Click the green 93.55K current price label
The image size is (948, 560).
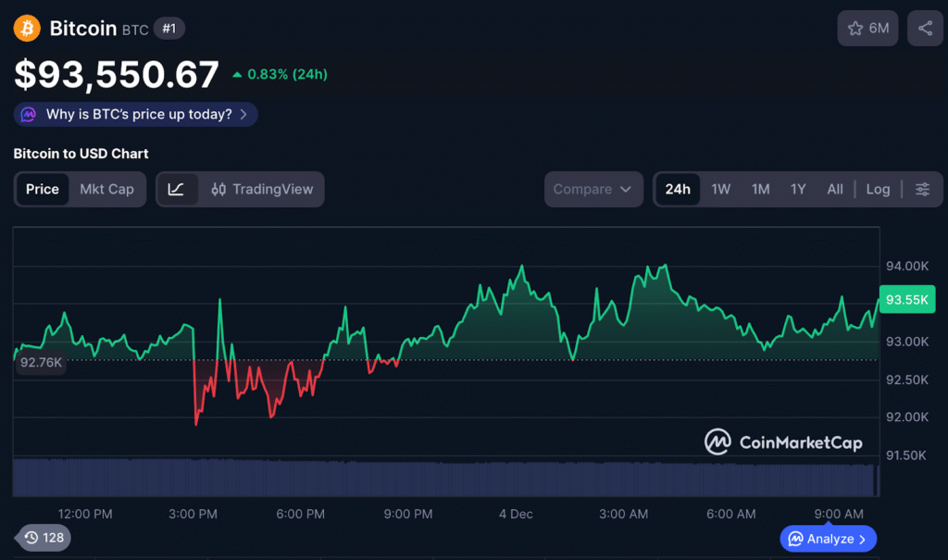(907, 300)
